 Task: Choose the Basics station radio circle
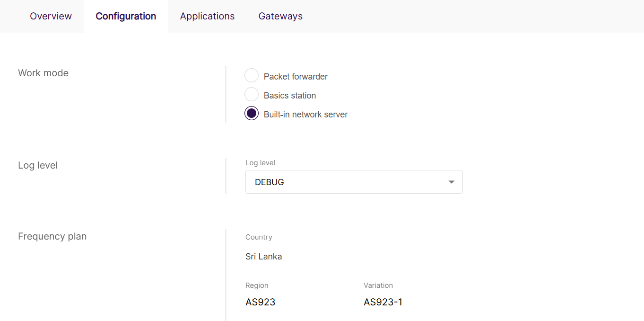click(252, 95)
